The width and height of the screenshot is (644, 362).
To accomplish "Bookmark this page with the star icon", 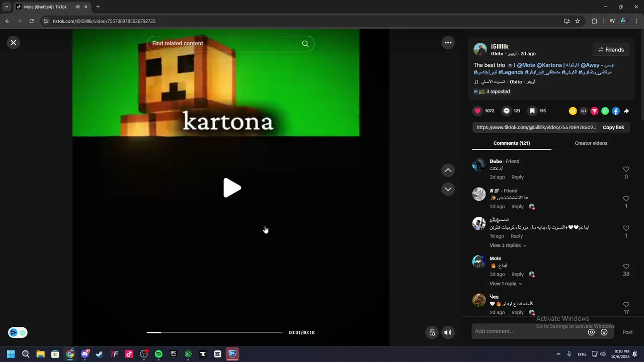I will [578, 21].
